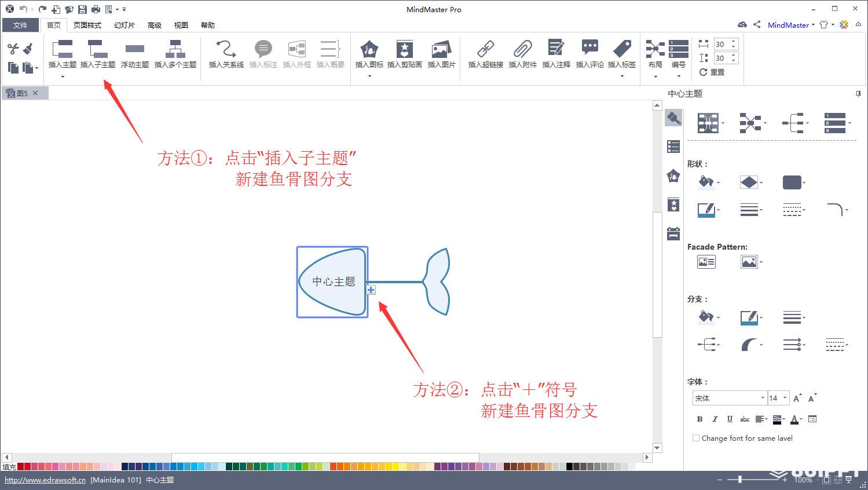Click the vertical spacing 30 input field
Image resolution: width=868 pixels, height=490 pixels.
[721, 58]
